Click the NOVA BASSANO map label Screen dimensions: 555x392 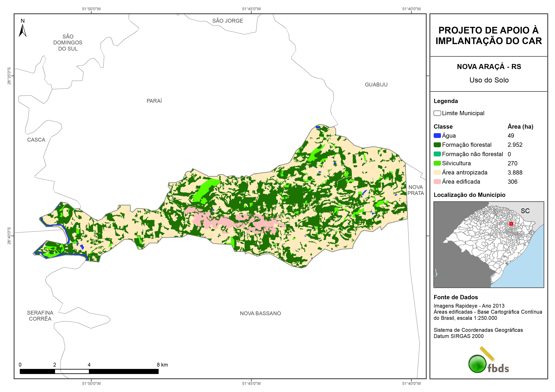click(260, 313)
